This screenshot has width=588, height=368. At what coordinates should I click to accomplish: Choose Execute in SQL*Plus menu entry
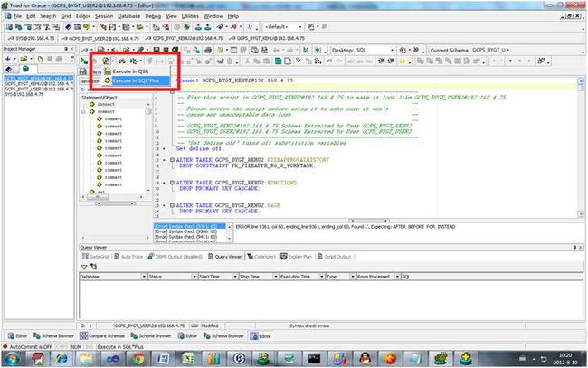tap(136, 80)
